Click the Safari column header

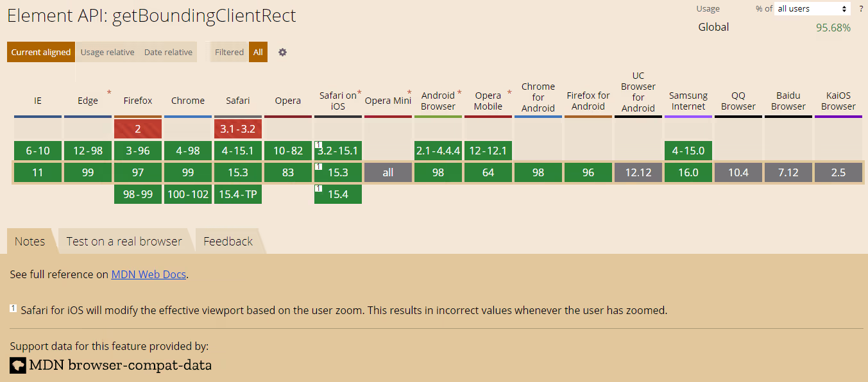tap(238, 101)
